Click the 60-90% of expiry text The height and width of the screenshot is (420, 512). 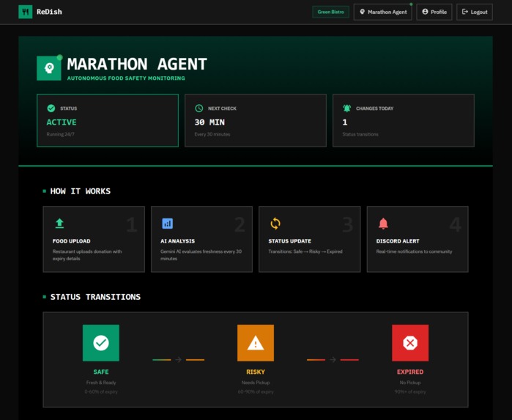256,391
